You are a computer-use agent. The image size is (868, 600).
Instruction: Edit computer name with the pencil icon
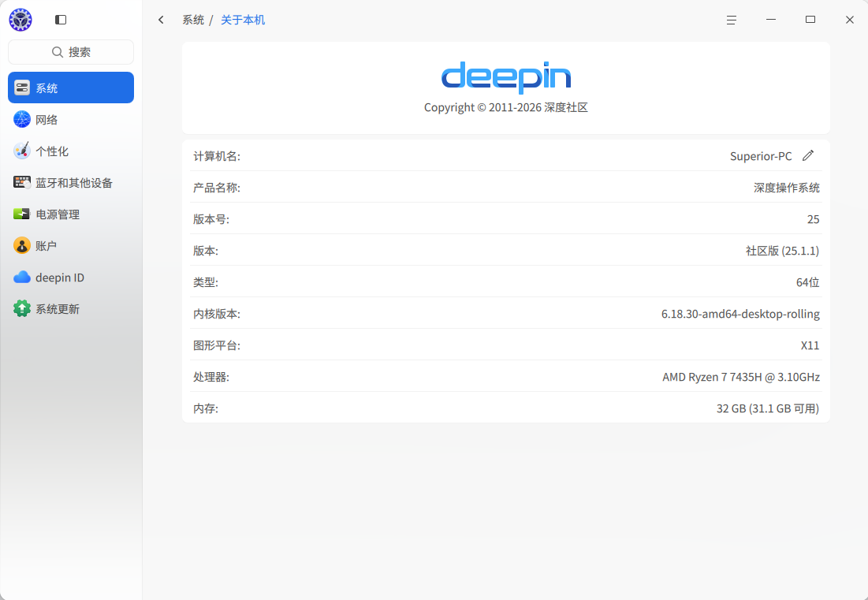click(x=808, y=155)
